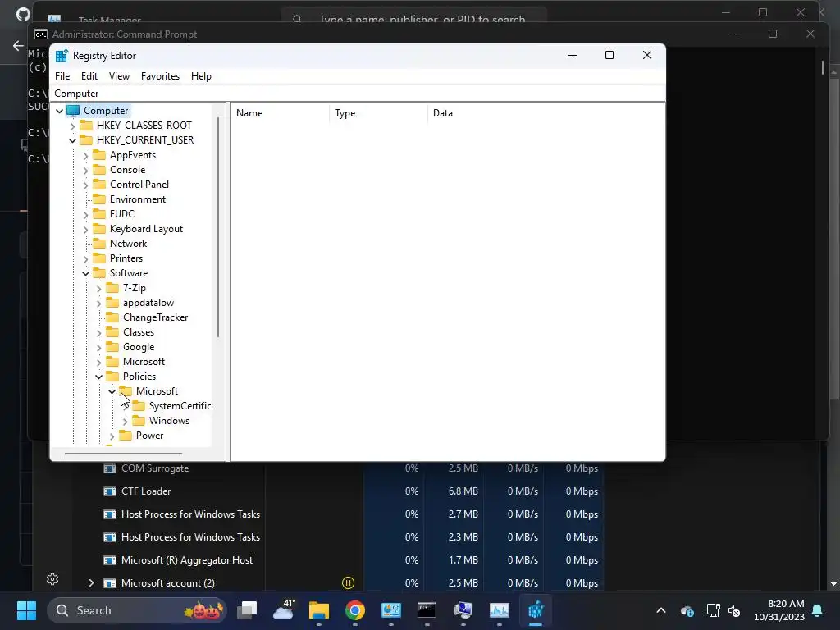Click suspended status icon for Microsoft account
This screenshot has height=630, width=840.
pos(348,583)
